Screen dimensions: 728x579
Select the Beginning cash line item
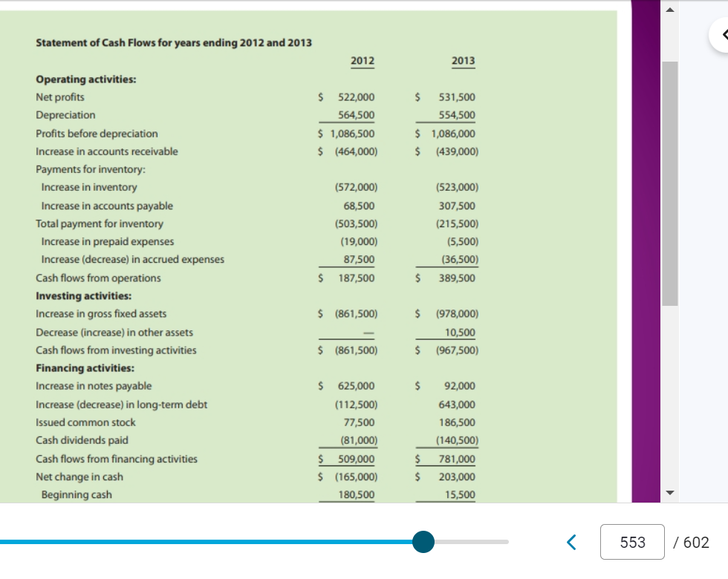76,494
